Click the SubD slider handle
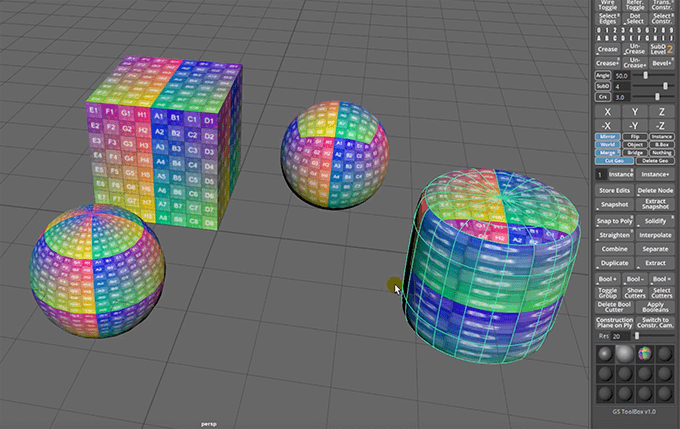 click(x=665, y=86)
